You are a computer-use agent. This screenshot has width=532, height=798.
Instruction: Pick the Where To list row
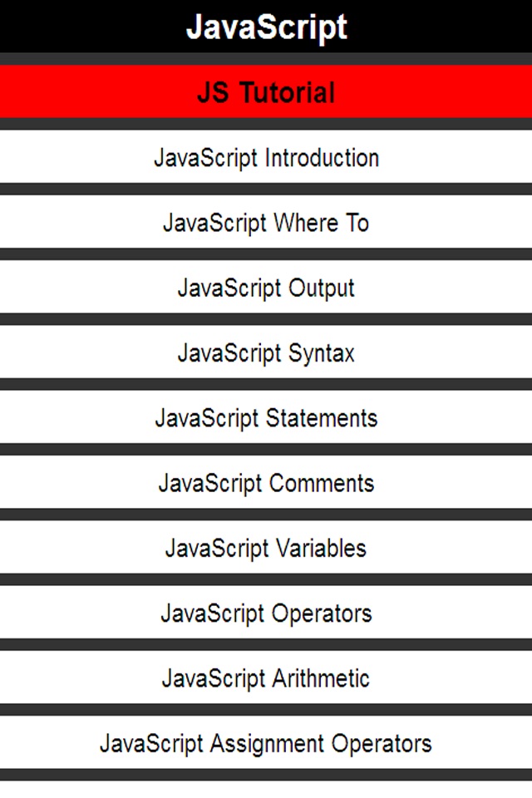266,223
